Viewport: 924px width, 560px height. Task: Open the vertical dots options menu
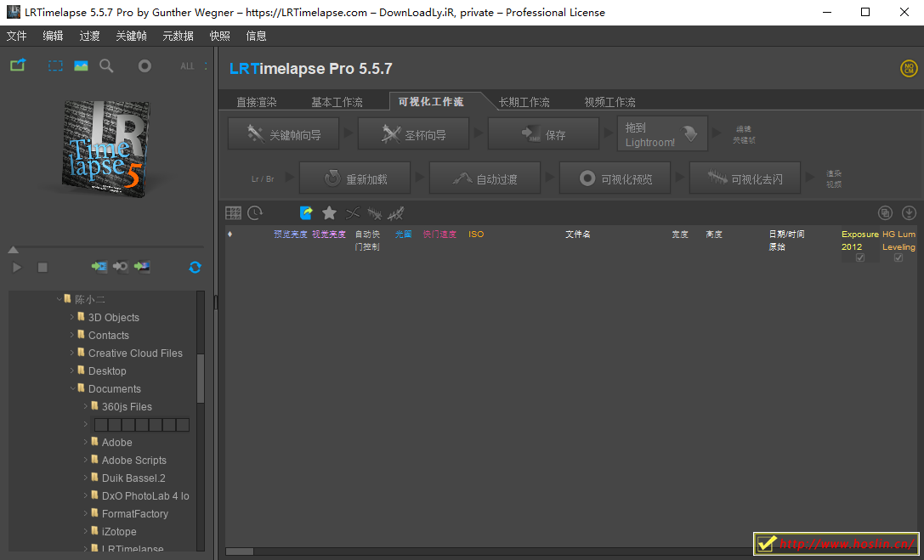tap(206, 66)
